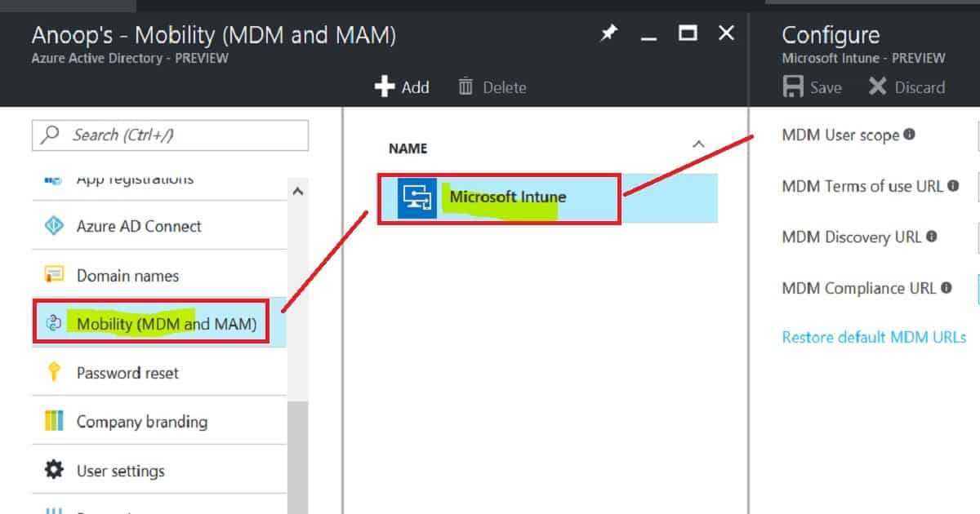Viewport: 980px width, 514px height.
Task: Click the MDM Discovery URL label
Action: coord(852,237)
